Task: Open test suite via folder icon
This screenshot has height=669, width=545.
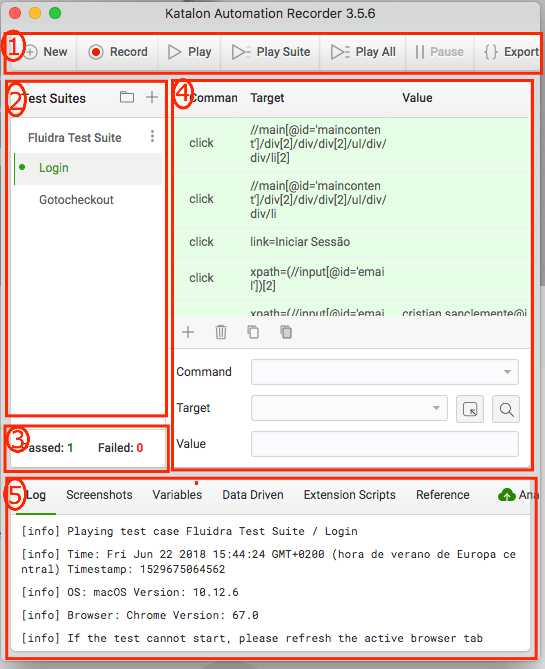Action: pos(127,97)
